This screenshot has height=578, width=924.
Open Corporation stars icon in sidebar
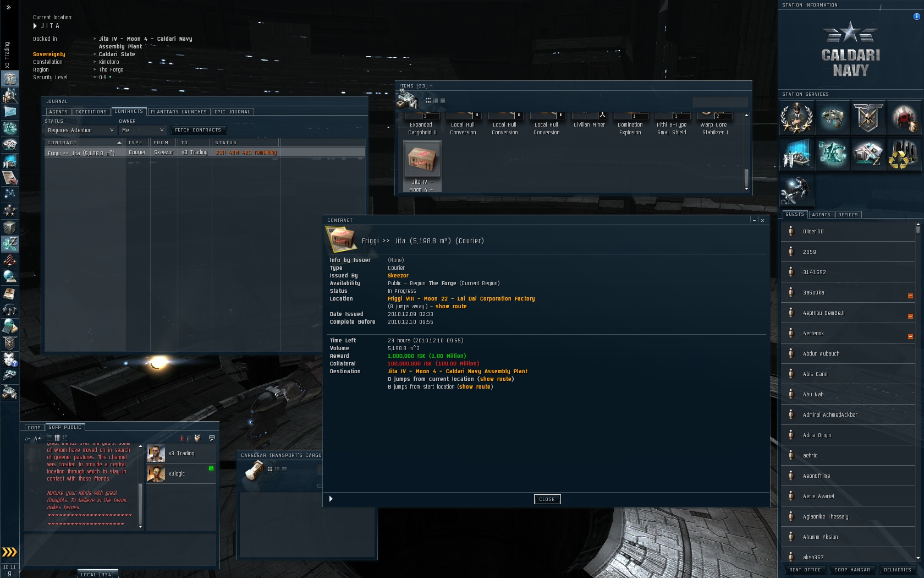click(x=9, y=211)
